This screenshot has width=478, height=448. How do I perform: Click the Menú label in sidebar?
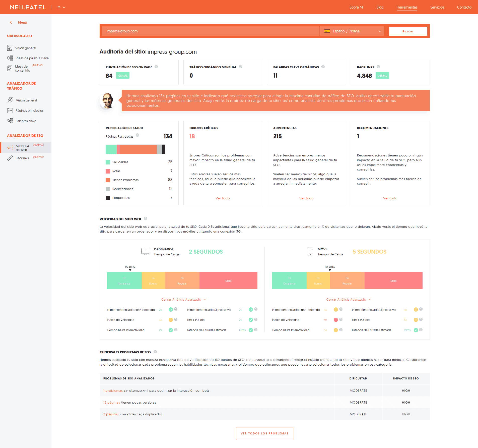22,22
